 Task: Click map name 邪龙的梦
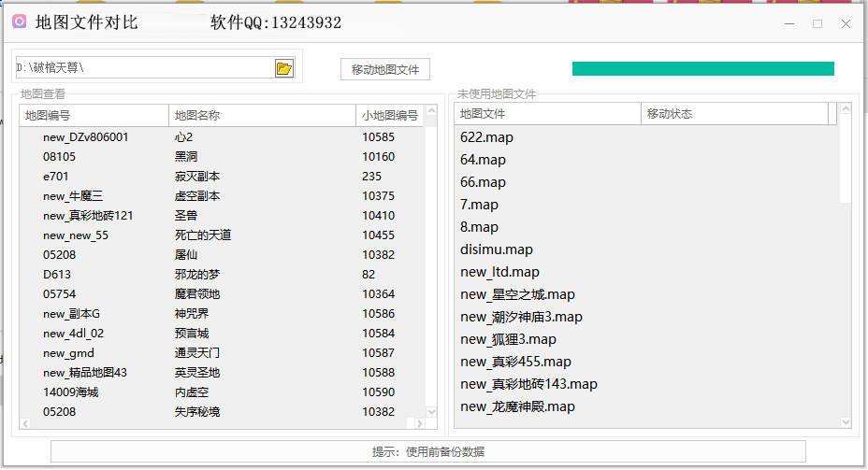[197, 275]
